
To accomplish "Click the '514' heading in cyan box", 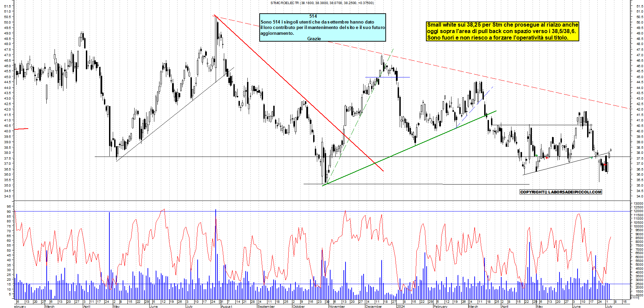I will [313, 16].
